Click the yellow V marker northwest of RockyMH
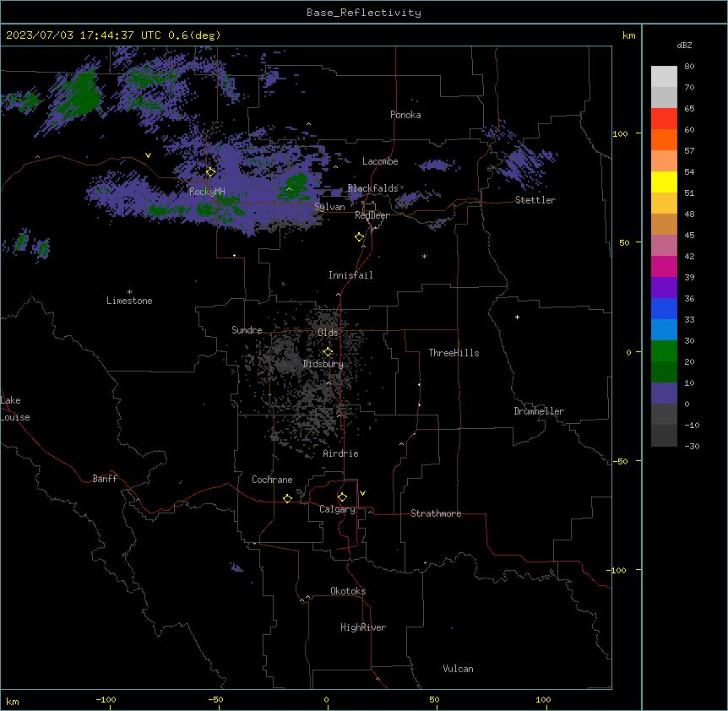Screen dimensions: 728x711 (148, 155)
